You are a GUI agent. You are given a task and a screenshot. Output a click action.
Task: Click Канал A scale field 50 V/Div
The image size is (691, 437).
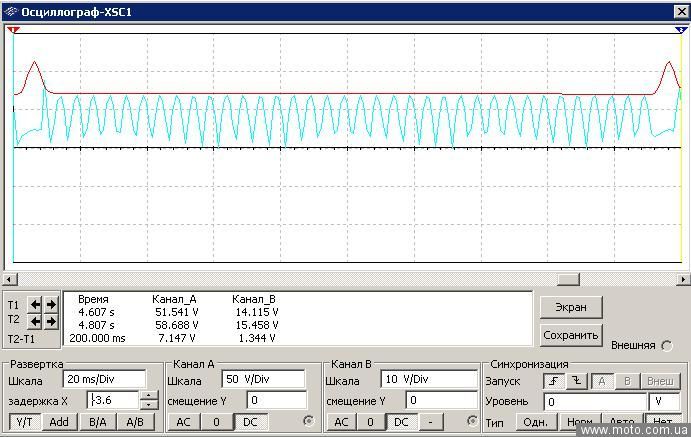coord(263,379)
